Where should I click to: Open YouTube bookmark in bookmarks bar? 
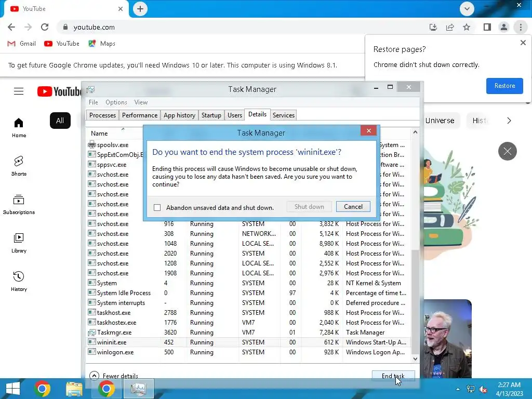pos(62,44)
